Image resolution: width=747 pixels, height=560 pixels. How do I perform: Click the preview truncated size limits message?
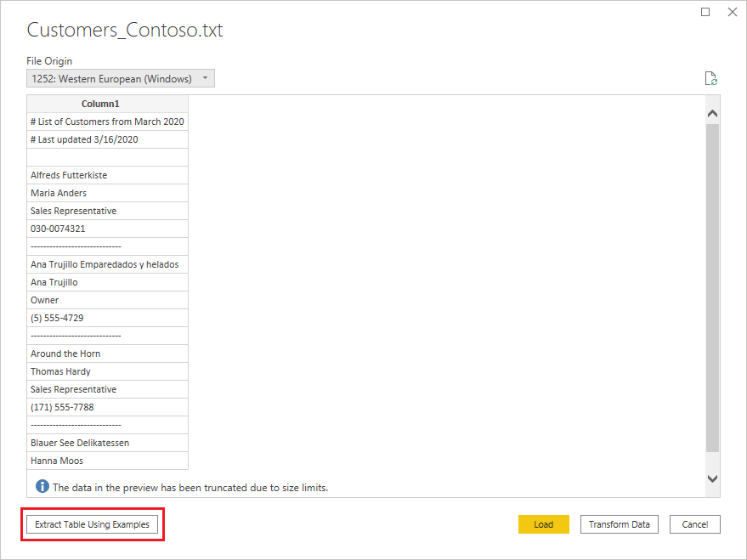click(190, 488)
